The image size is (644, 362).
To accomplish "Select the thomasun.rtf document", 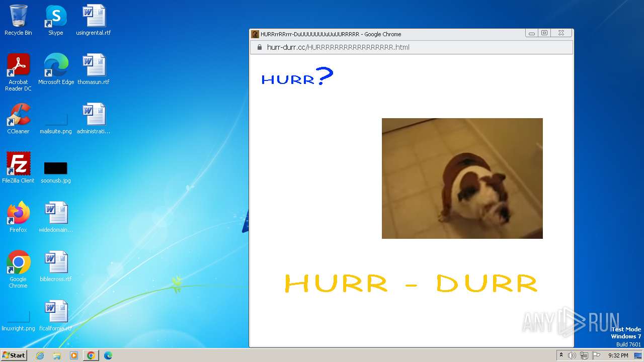I will coord(94,69).
